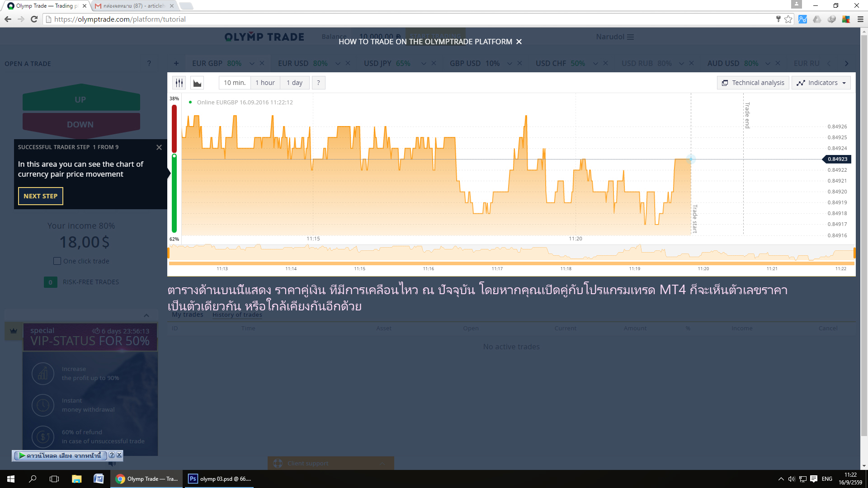
Task: Set the 1 day timeframe
Action: coord(294,83)
